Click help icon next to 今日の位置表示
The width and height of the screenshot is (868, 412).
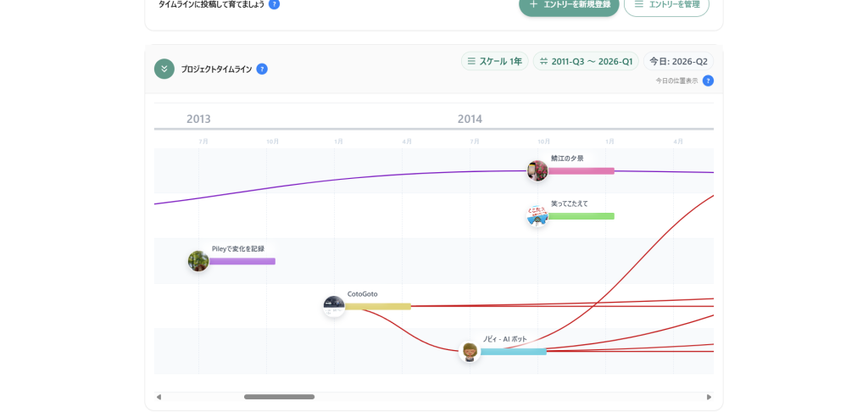point(708,81)
